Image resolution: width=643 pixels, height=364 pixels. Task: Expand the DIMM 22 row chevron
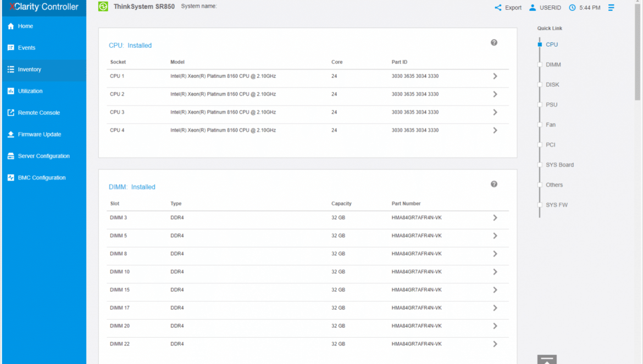495,344
